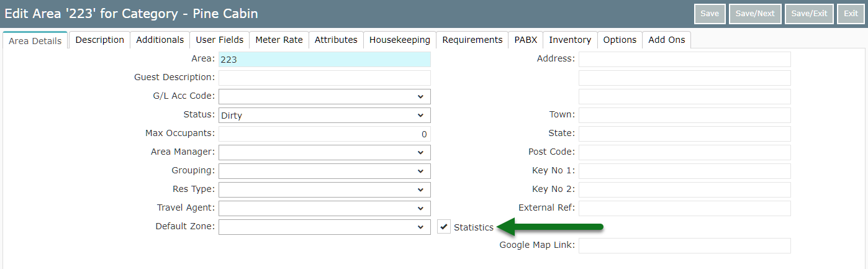Viewport: 868px width, 269px height.
Task: Click the Max Occupants number field
Action: click(324, 134)
